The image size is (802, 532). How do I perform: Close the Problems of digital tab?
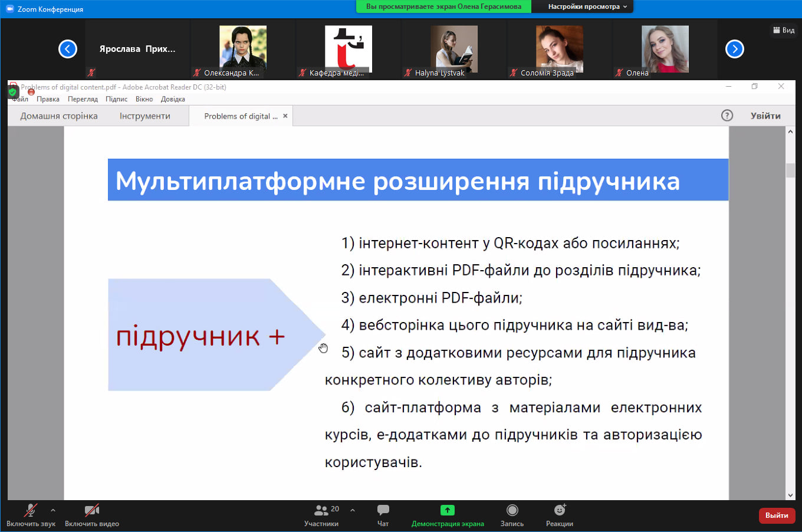point(285,116)
